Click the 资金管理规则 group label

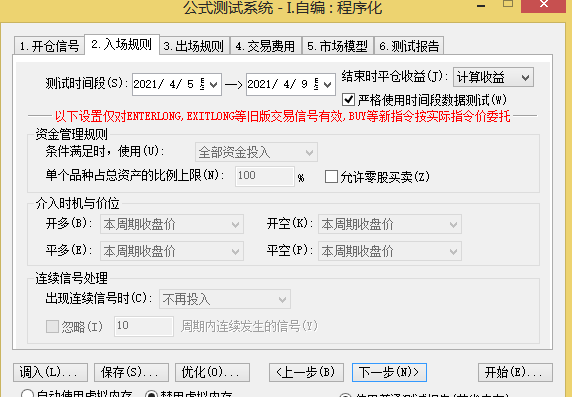(x=72, y=134)
